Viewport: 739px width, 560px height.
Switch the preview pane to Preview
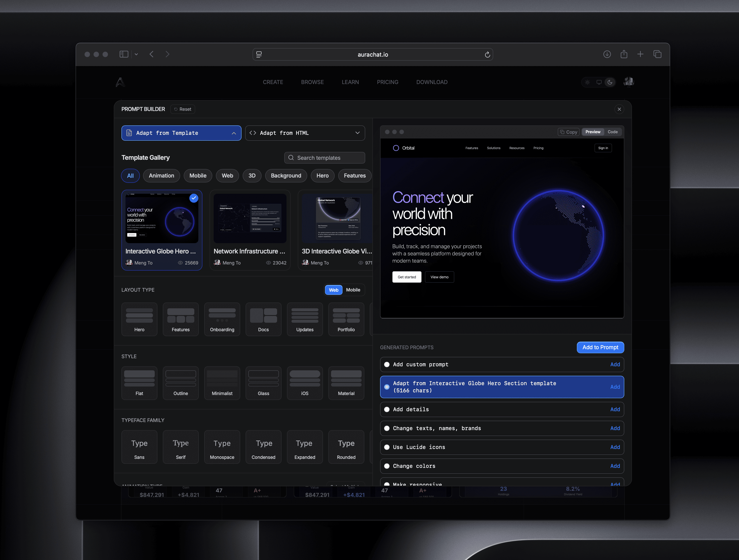click(x=593, y=132)
